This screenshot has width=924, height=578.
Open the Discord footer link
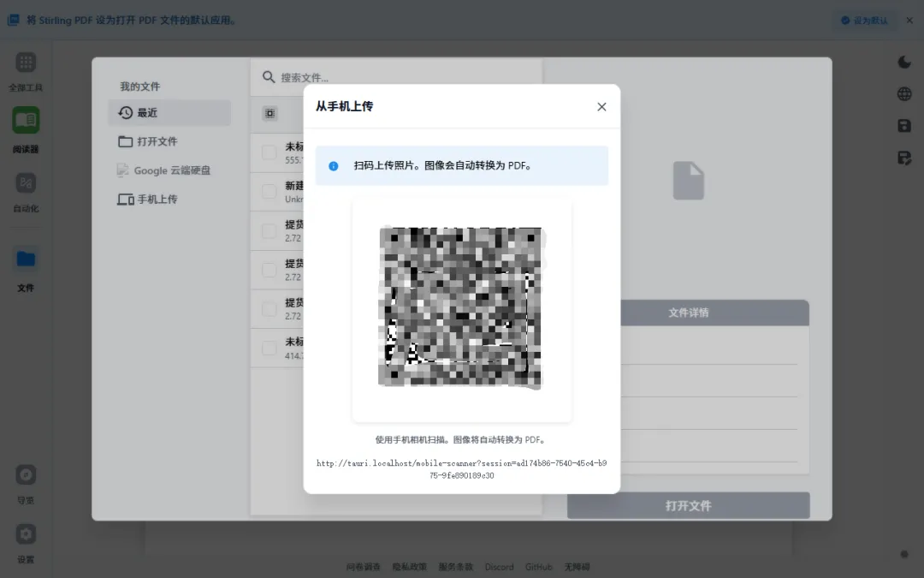[499, 566]
